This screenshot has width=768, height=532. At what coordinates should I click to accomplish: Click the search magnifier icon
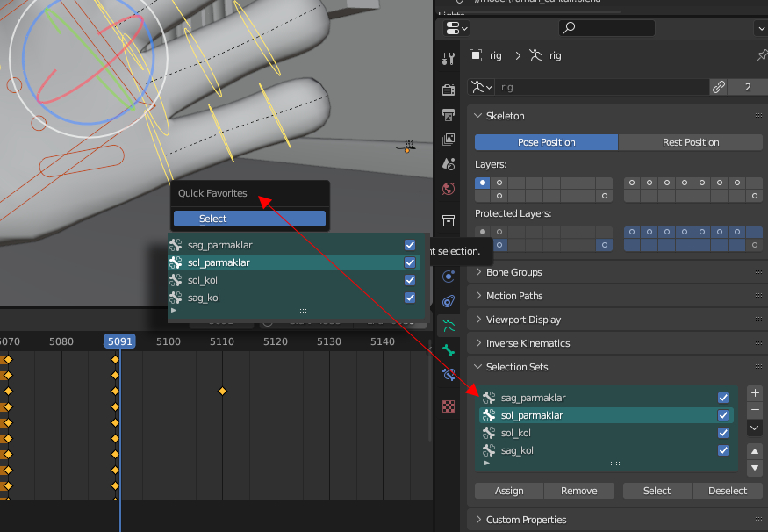coord(569,28)
